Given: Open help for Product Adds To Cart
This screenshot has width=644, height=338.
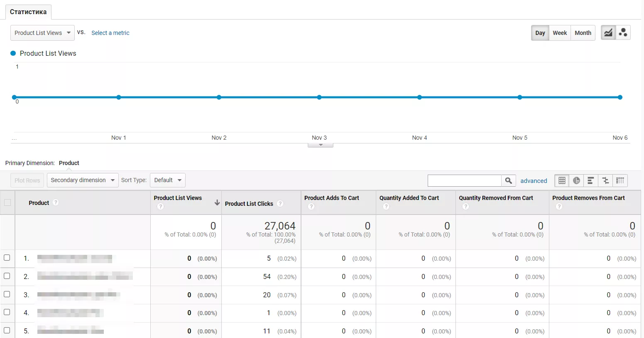Looking at the screenshot, I should click(311, 207).
